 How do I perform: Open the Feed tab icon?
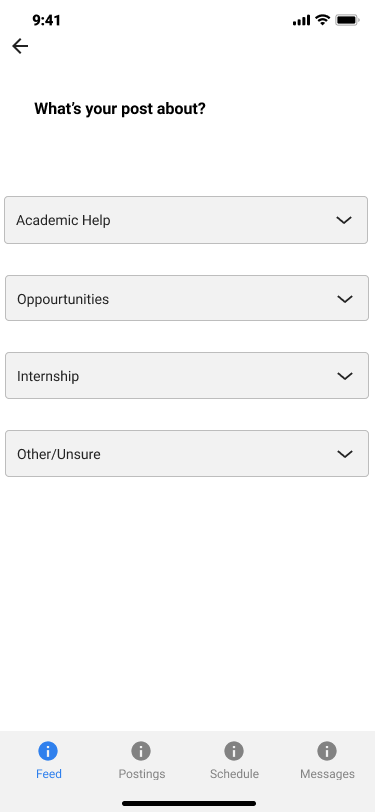click(x=48, y=750)
